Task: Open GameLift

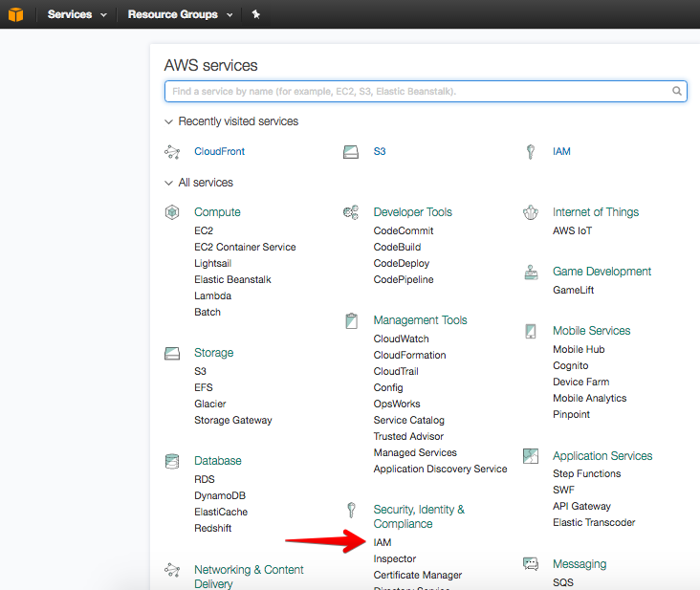Action: click(x=573, y=290)
